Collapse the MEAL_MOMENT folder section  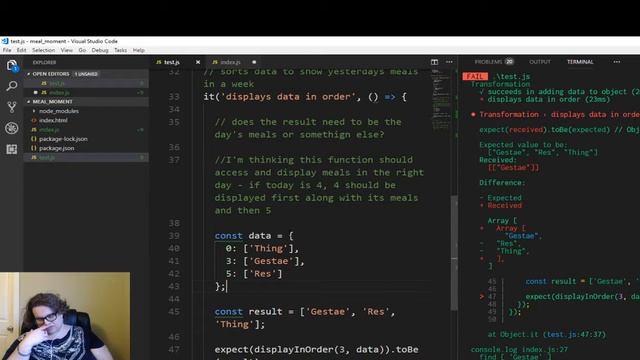coord(52,102)
